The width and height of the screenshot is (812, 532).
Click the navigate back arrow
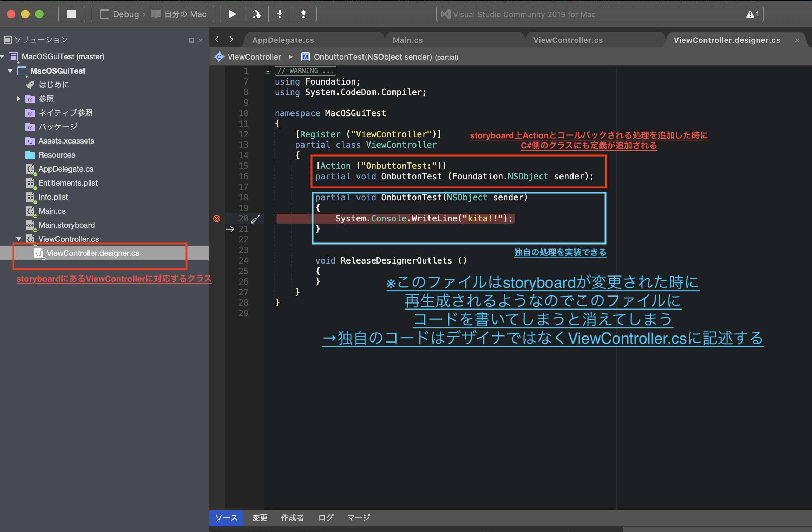click(217, 39)
